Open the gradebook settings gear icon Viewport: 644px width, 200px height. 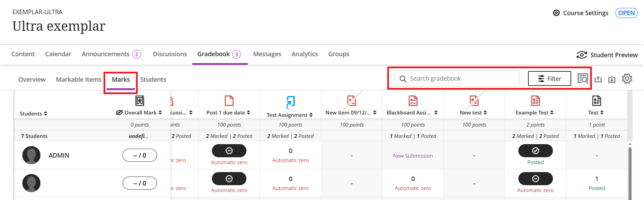[x=627, y=79]
